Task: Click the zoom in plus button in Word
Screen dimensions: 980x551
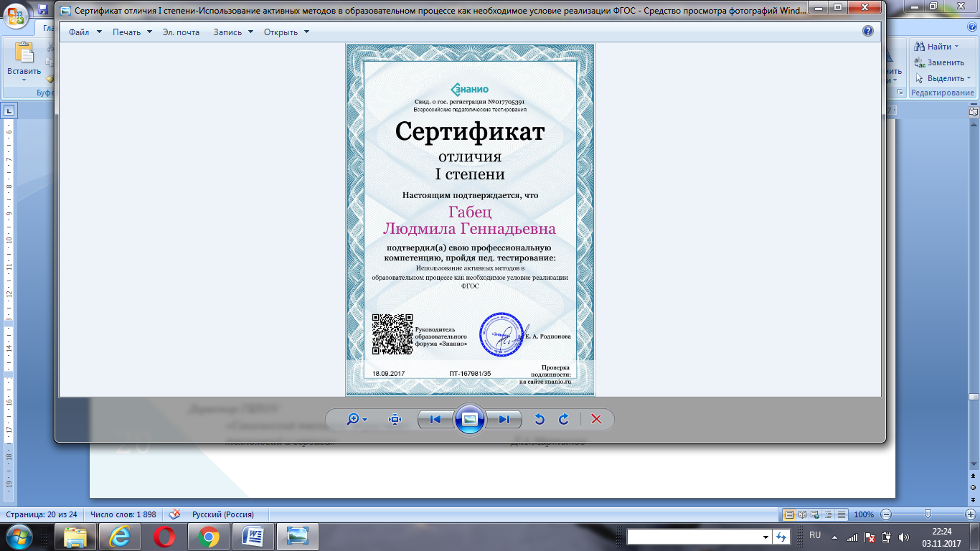Action: click(x=971, y=514)
